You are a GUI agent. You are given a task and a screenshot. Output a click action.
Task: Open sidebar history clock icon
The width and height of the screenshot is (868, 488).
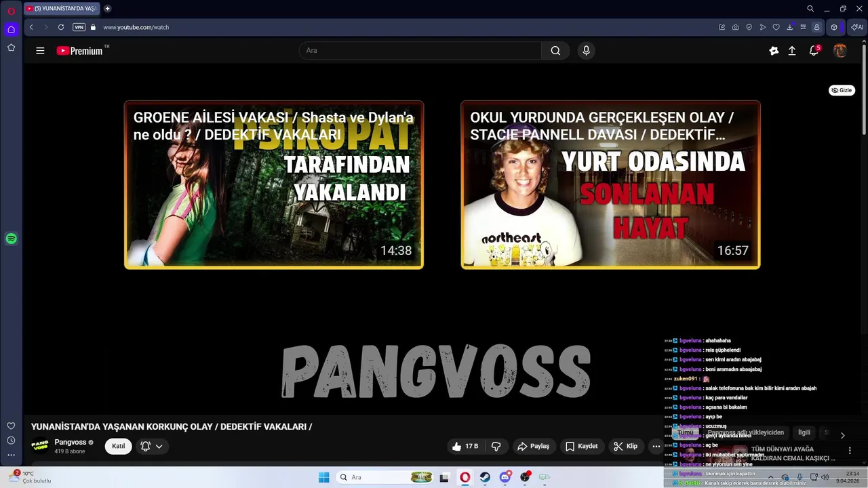pos(11,441)
